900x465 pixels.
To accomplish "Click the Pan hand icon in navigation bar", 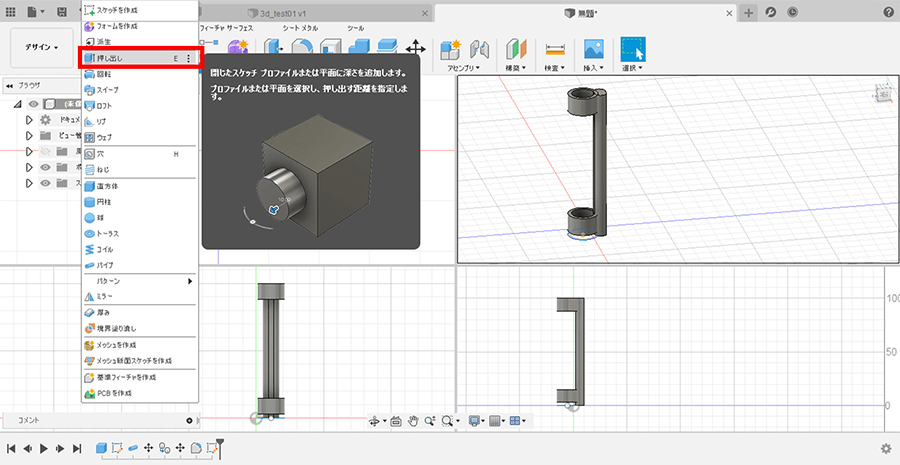I will click(x=413, y=421).
